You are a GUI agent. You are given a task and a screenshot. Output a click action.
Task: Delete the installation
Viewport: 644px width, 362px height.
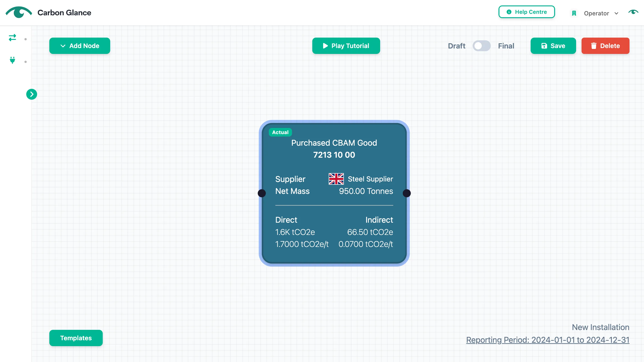click(x=605, y=46)
